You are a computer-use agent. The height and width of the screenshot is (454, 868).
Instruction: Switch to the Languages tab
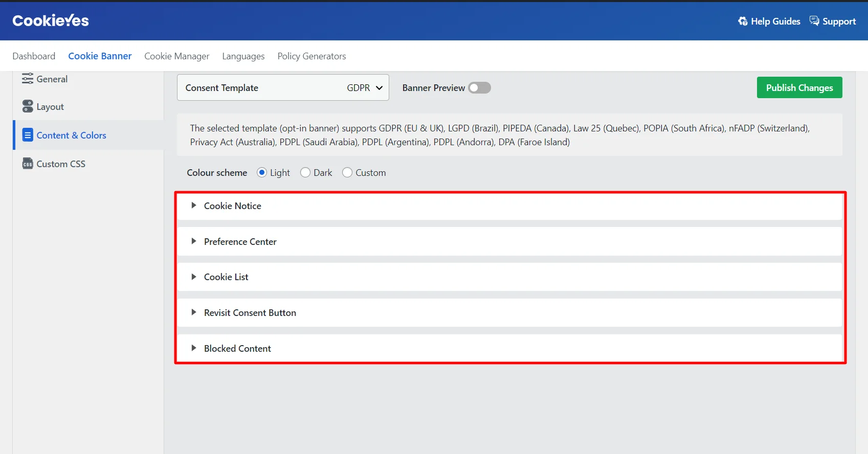click(x=243, y=56)
